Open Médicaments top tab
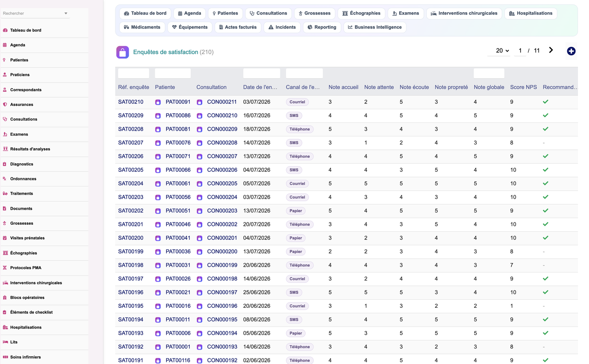 pyautogui.click(x=142, y=27)
